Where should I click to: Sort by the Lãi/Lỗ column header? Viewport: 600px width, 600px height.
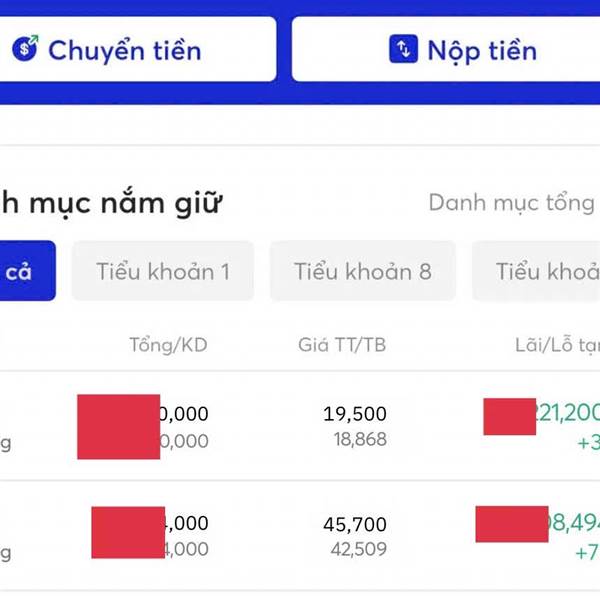click(557, 345)
